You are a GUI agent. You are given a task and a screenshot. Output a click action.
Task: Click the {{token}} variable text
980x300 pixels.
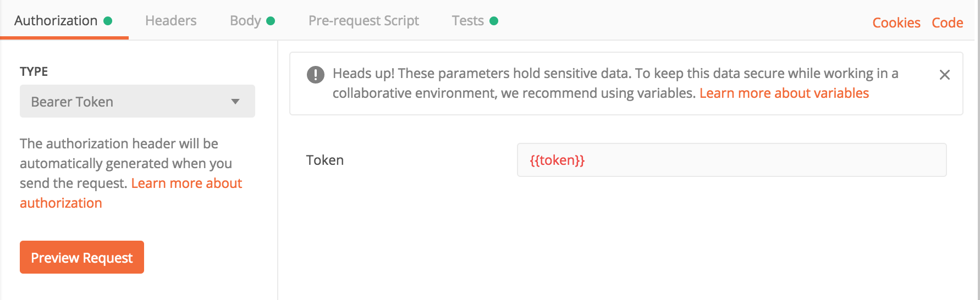[557, 160]
